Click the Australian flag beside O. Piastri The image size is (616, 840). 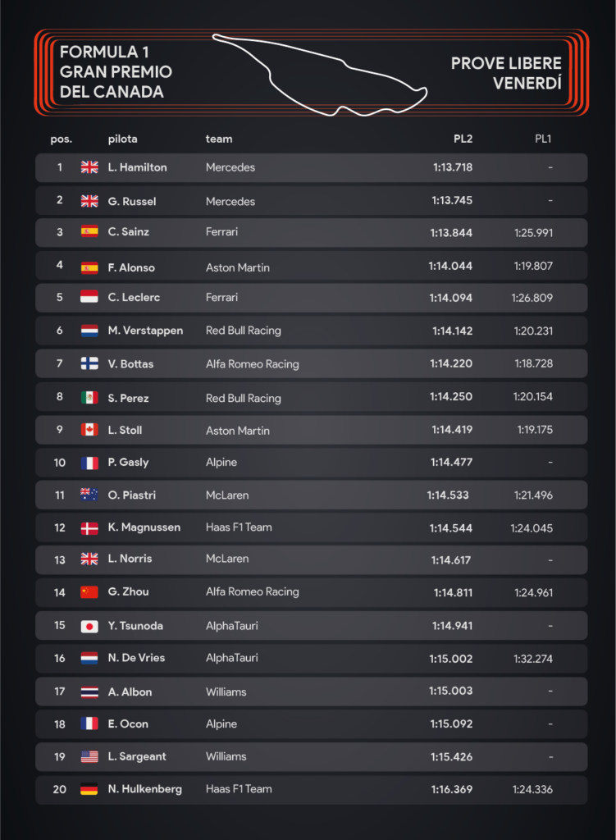click(x=89, y=495)
